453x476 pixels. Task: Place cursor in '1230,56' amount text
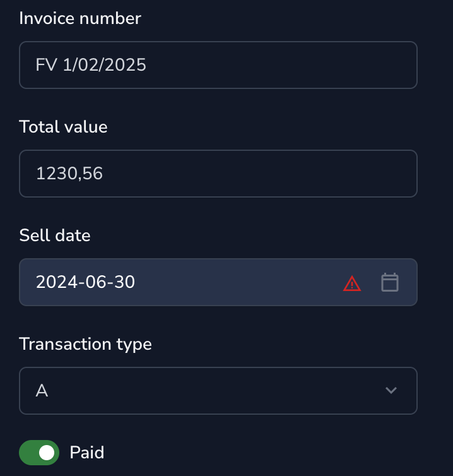pos(69,174)
